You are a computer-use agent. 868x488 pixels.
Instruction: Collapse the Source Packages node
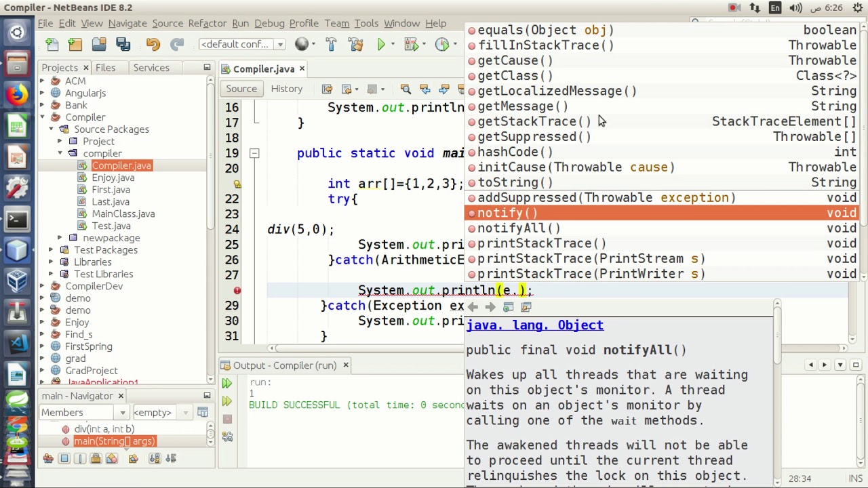click(x=51, y=129)
